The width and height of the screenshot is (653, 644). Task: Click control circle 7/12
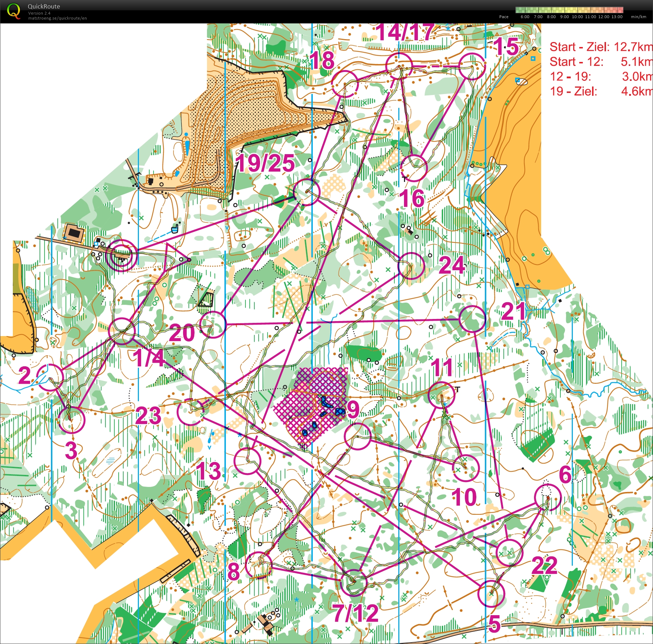coord(353,582)
